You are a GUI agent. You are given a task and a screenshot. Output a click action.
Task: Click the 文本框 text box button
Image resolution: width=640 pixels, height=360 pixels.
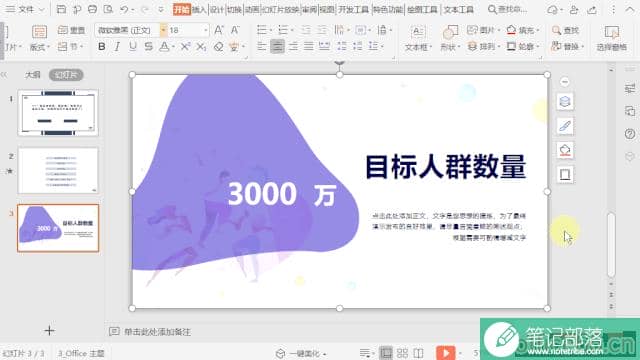418,38
